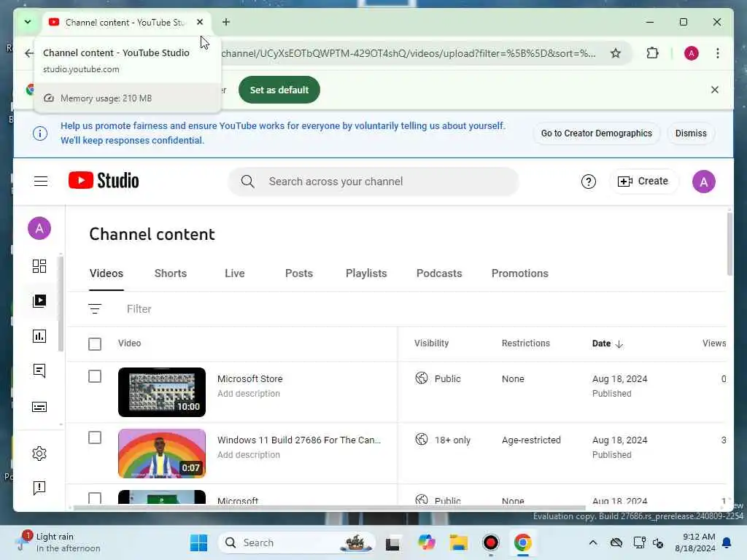
Task: Sort by the Date column header
Action: point(608,343)
